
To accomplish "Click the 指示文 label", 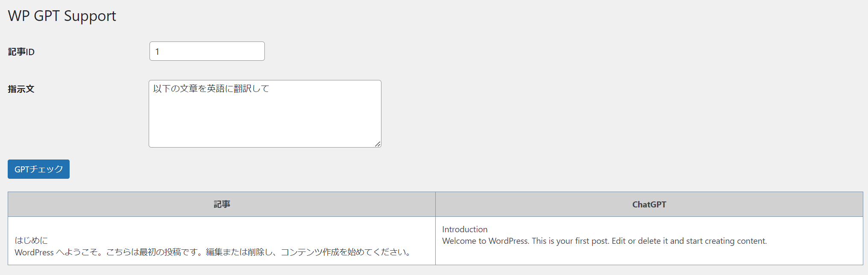I will click(21, 89).
